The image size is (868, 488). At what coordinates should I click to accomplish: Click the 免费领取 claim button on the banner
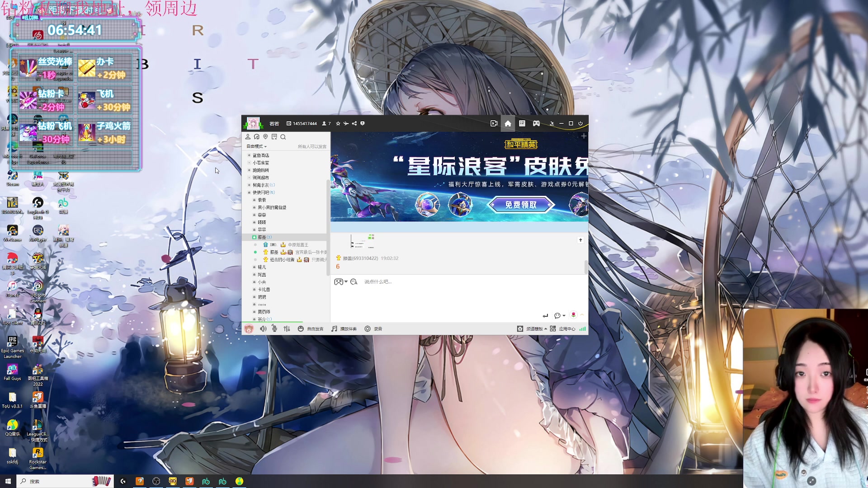[521, 204]
